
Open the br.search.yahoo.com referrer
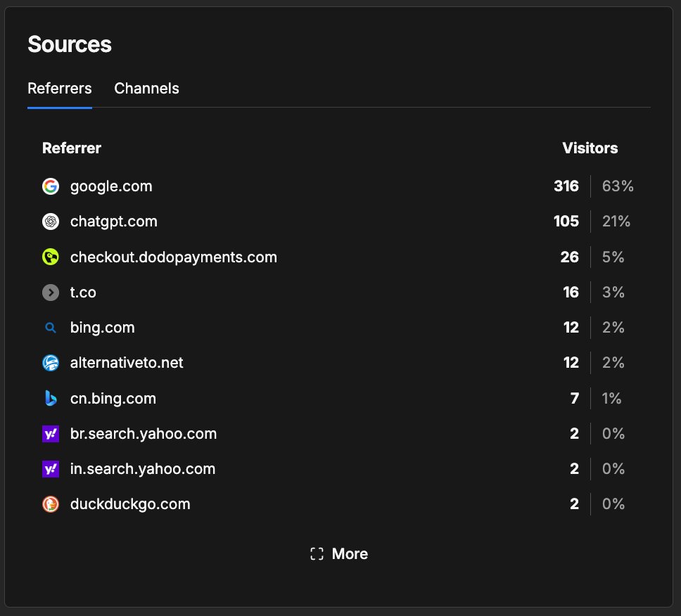(x=144, y=434)
